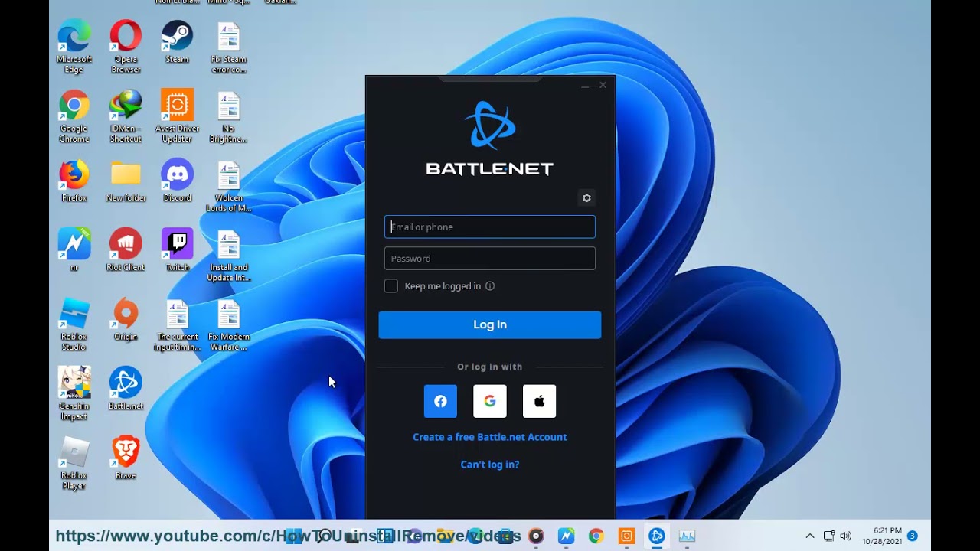Viewport: 980px width, 551px height.
Task: Open Avast Driver Updater taskbar icon
Action: click(626, 536)
